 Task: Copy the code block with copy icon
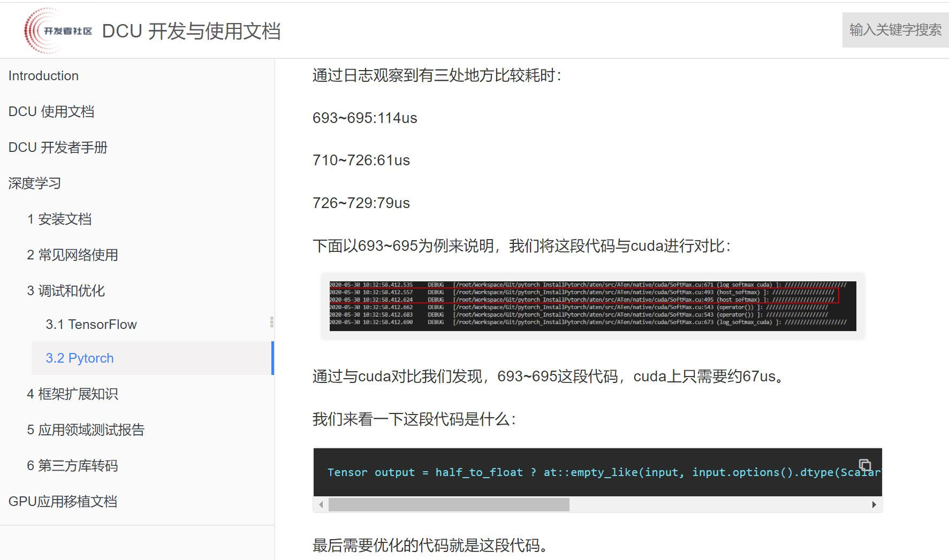[x=864, y=465]
